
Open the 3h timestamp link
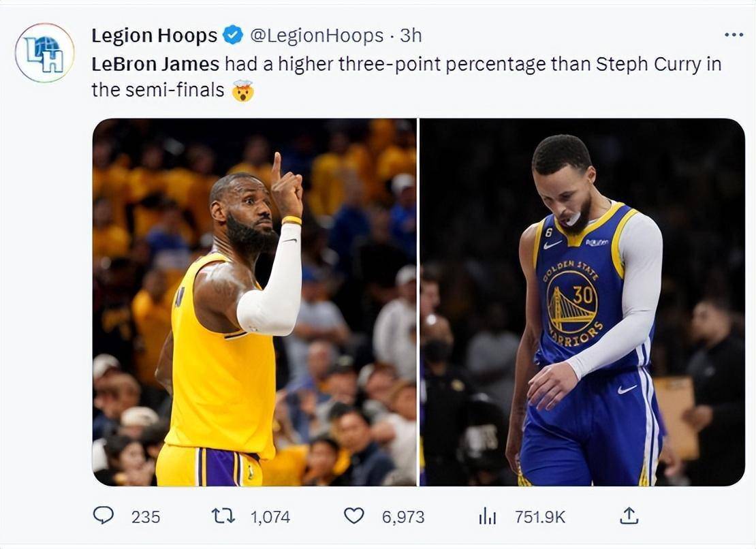pos(411,35)
